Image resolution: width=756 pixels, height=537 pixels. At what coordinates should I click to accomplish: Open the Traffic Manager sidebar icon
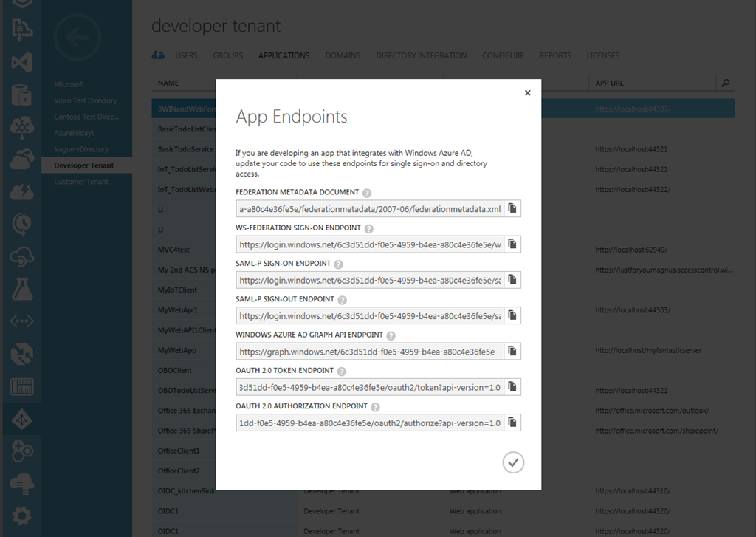coord(21,354)
